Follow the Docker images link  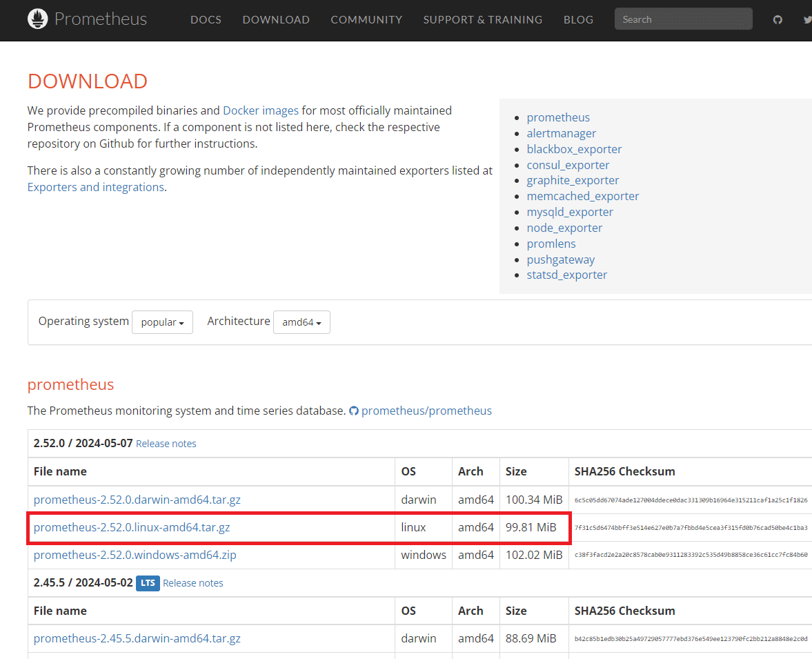pyautogui.click(x=261, y=110)
